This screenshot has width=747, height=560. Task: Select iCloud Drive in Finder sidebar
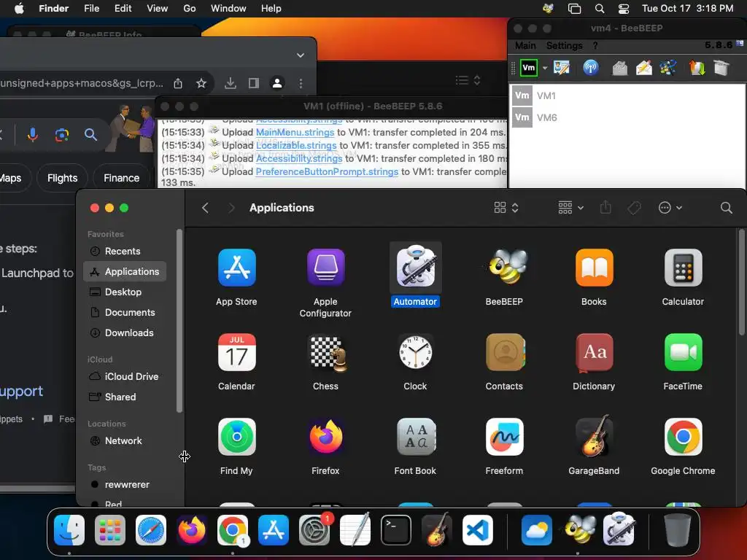125,376
